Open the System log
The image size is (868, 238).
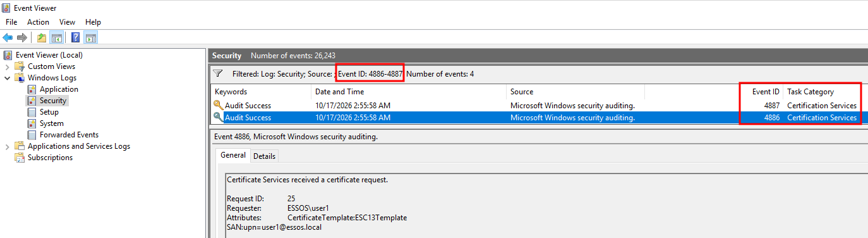point(51,123)
